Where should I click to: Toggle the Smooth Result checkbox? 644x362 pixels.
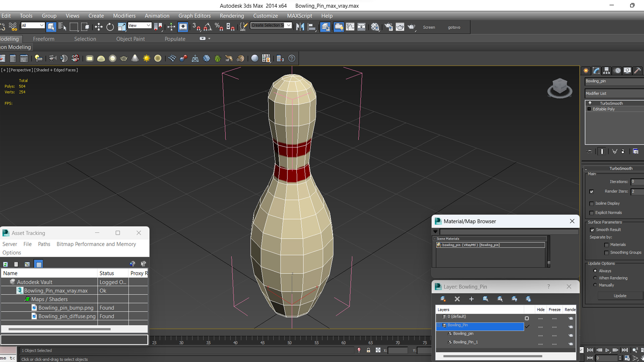coord(592,230)
